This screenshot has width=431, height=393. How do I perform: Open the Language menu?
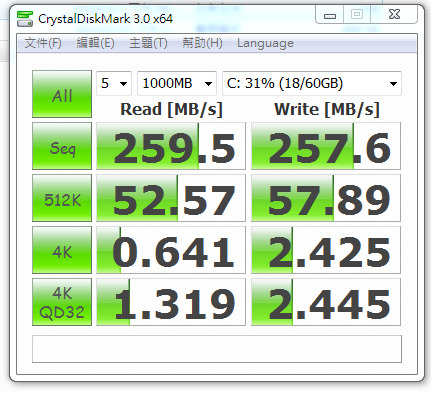coord(265,43)
